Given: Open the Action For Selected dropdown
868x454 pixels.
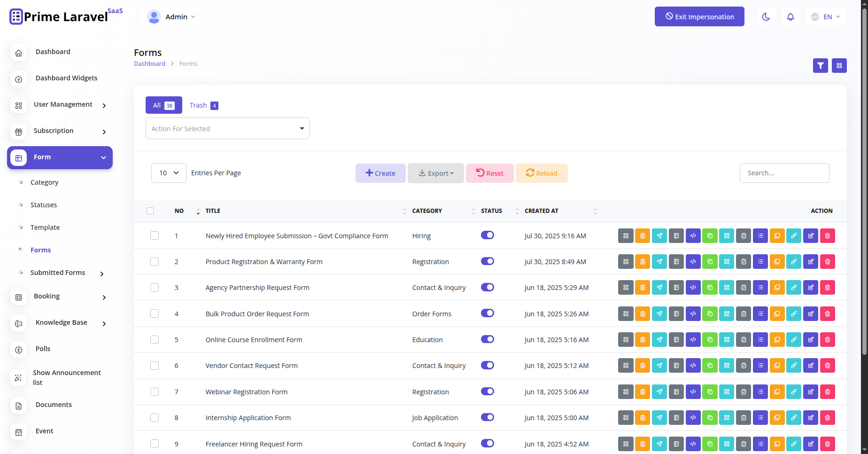Looking at the screenshot, I should pyautogui.click(x=227, y=128).
